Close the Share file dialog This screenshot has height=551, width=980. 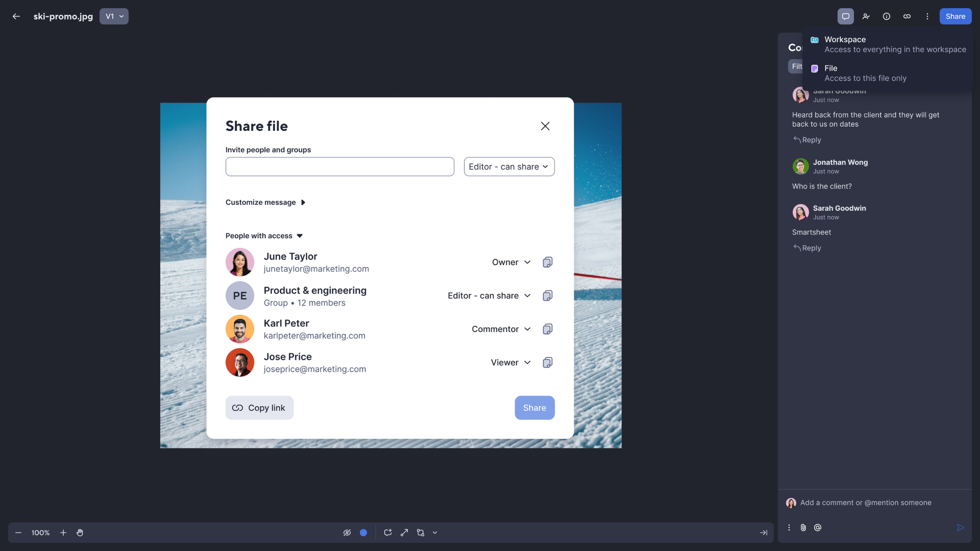pos(545,126)
